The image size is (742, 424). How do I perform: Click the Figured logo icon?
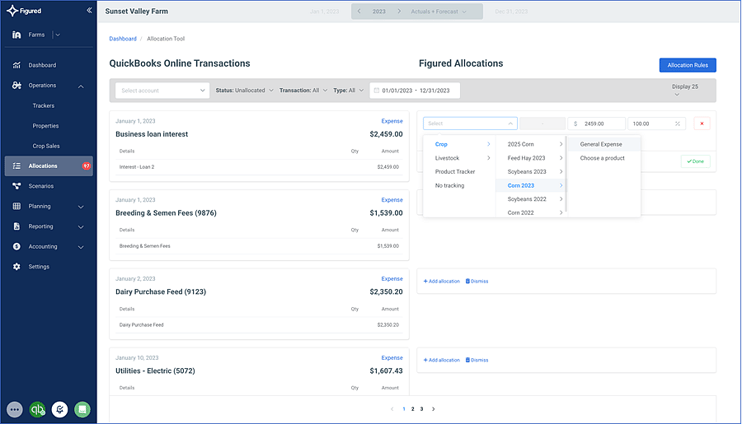[13, 10]
